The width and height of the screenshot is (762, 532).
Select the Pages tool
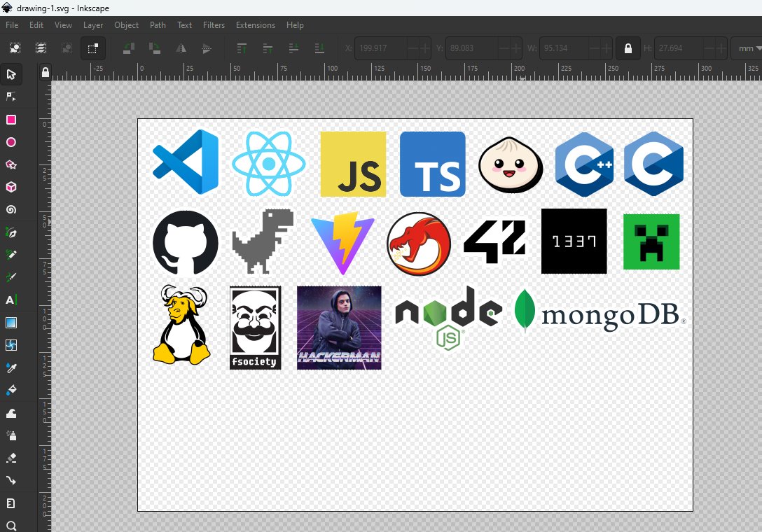tap(11, 503)
